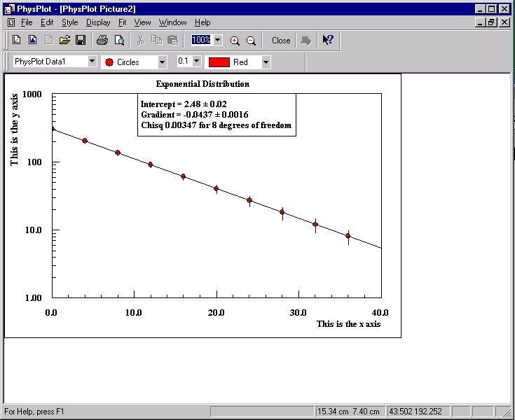Activate the context help arrow icon

coord(327,40)
